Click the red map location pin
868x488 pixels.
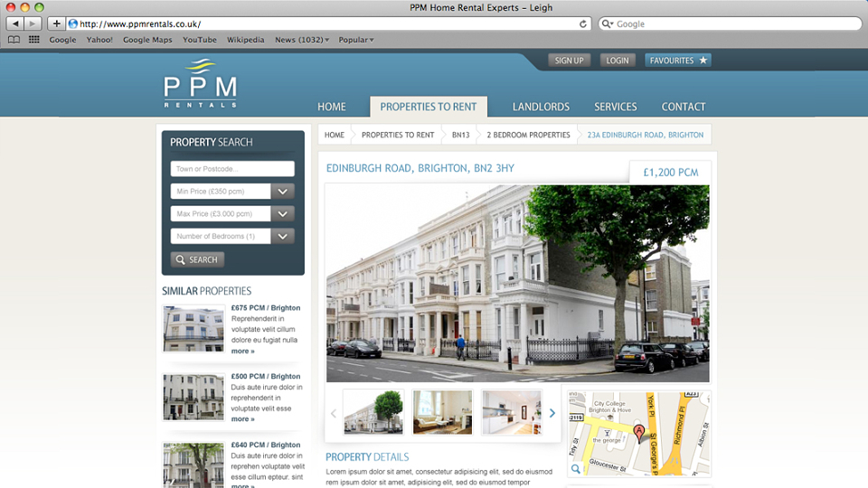pos(639,433)
